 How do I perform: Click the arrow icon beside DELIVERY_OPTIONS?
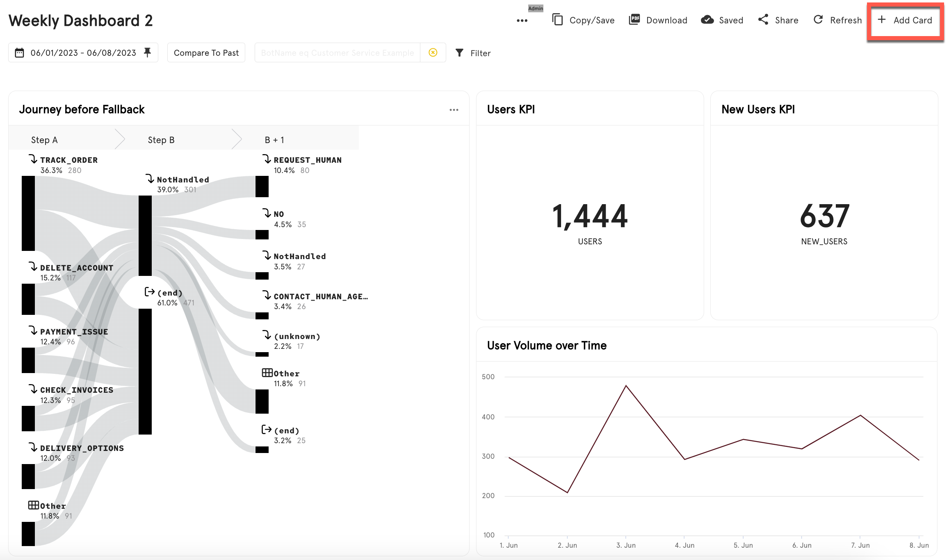pos(34,447)
